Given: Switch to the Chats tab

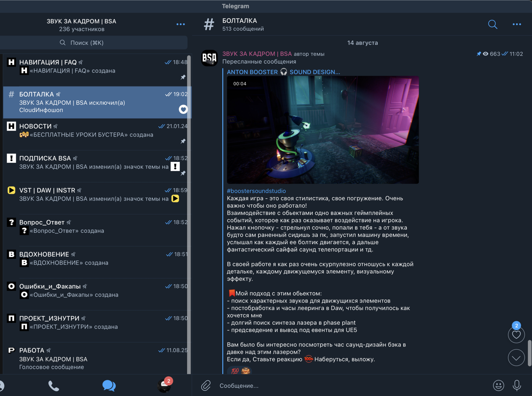Looking at the screenshot, I should (x=109, y=386).
